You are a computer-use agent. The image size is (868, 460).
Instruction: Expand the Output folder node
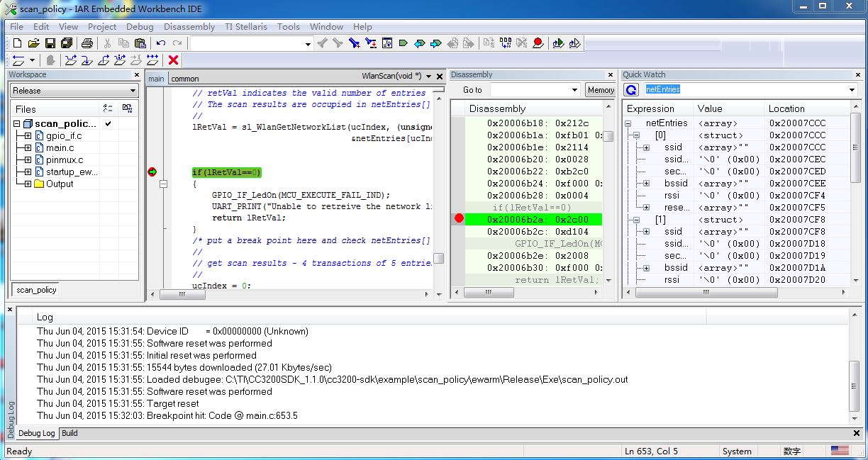coord(28,184)
